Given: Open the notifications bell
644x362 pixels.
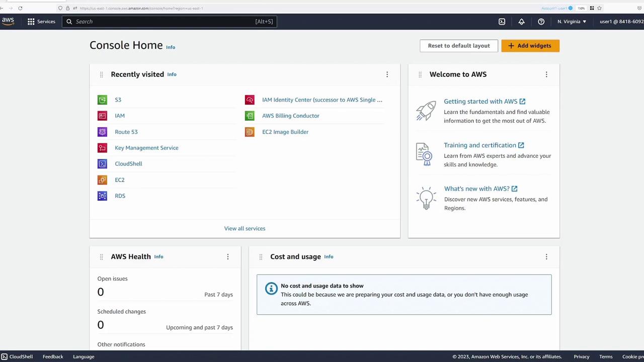Looking at the screenshot, I should pos(521,22).
